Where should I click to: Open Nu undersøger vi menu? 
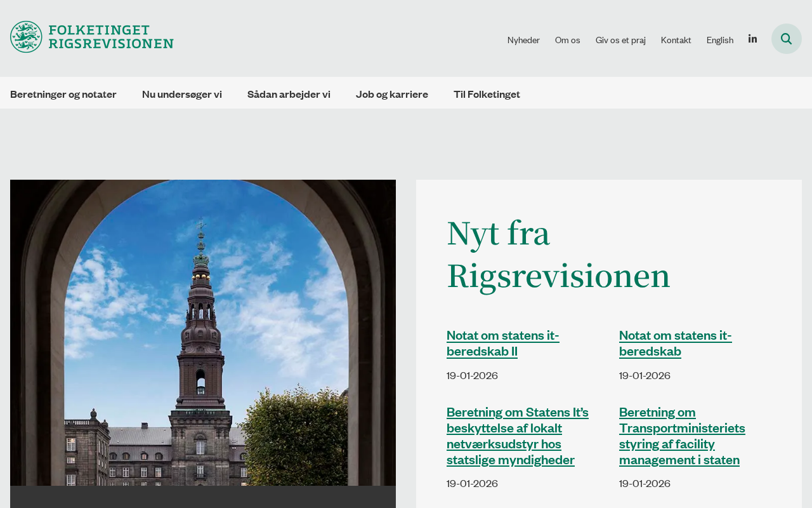[182, 94]
